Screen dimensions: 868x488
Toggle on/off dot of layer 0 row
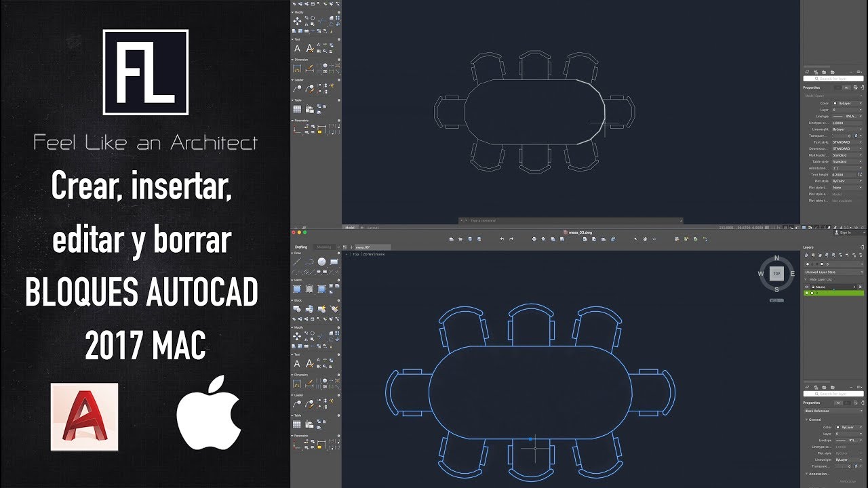(807, 293)
